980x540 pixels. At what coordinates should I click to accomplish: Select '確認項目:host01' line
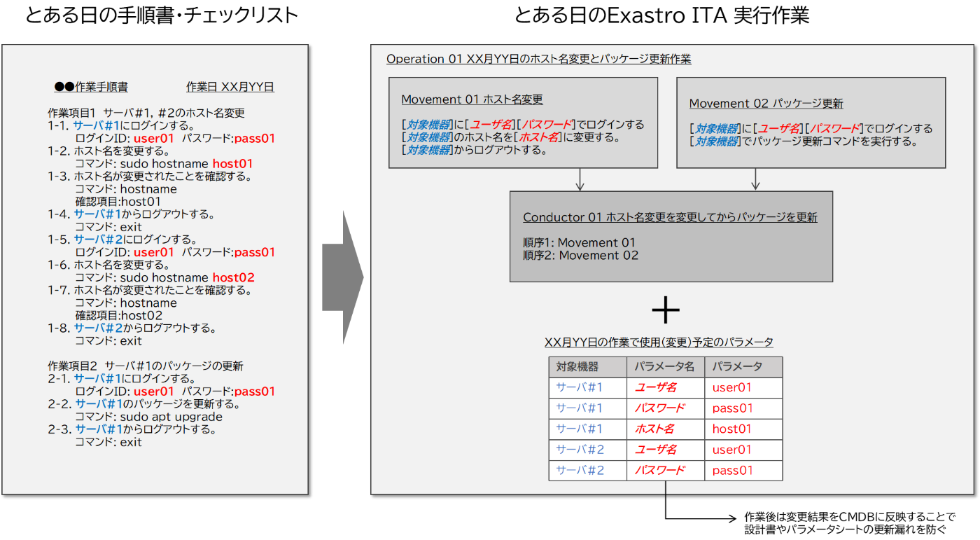[118, 202]
